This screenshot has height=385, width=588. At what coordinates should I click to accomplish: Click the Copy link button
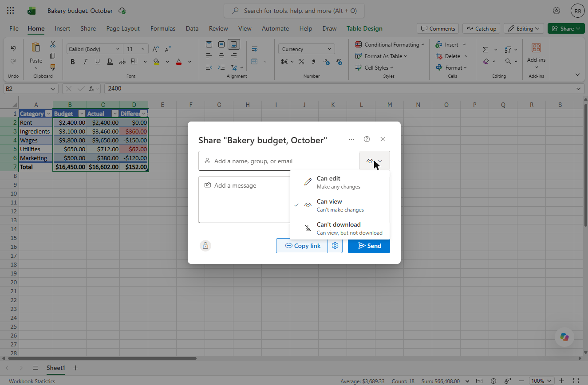[302, 246]
